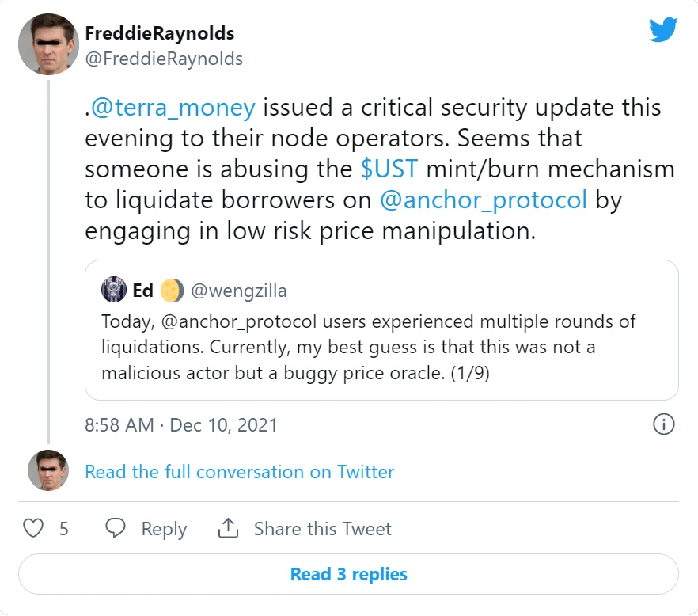
Task: Click the Twitter bird logo
Action: [x=663, y=31]
